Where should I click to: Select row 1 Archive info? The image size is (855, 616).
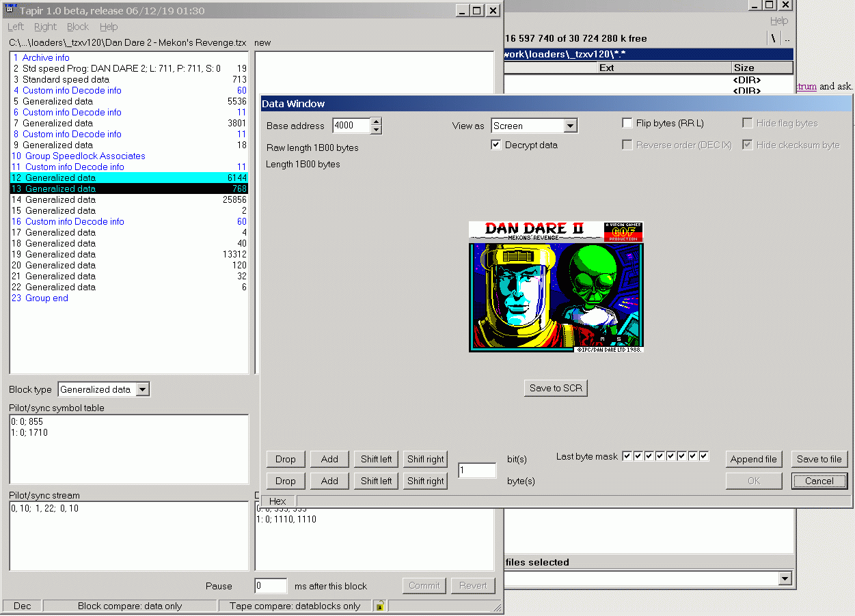pos(129,57)
